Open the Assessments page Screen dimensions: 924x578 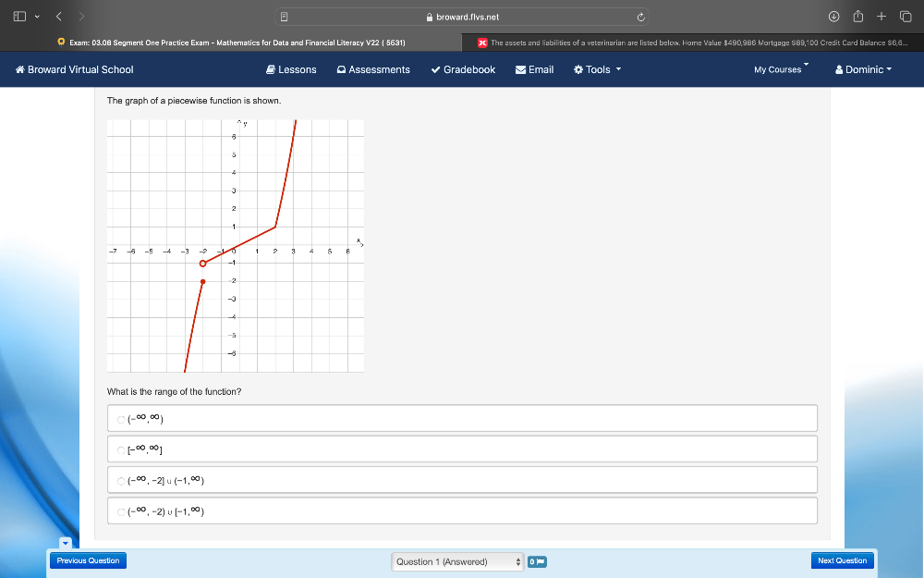pyautogui.click(x=373, y=69)
